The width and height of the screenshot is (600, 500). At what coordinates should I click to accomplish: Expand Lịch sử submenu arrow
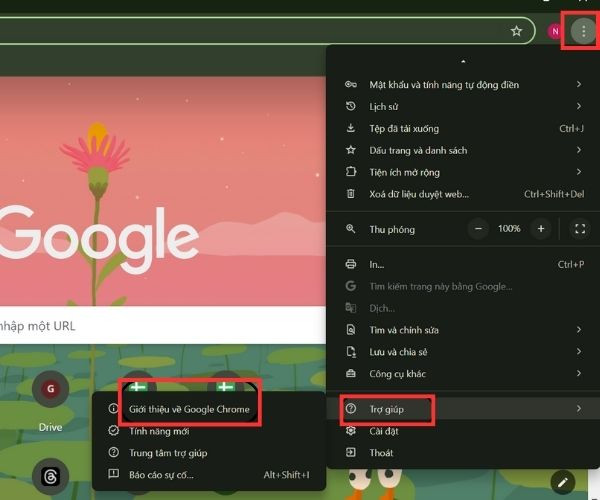click(579, 106)
